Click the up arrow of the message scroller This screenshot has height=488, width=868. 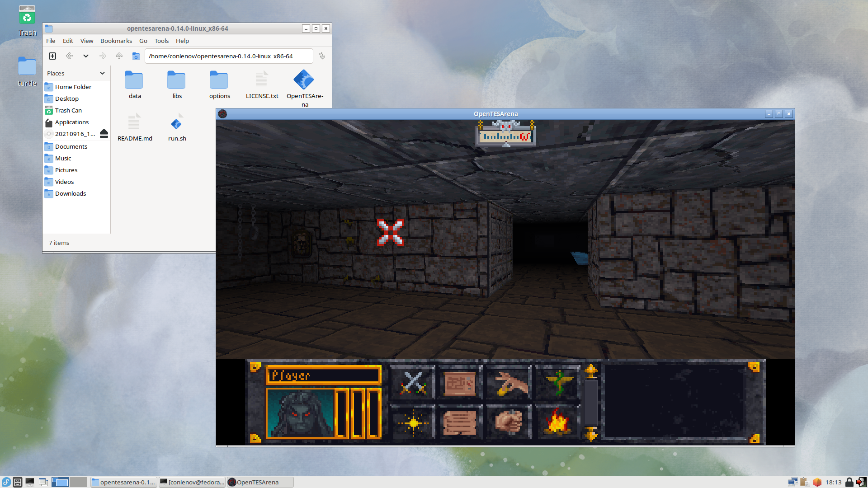click(591, 371)
